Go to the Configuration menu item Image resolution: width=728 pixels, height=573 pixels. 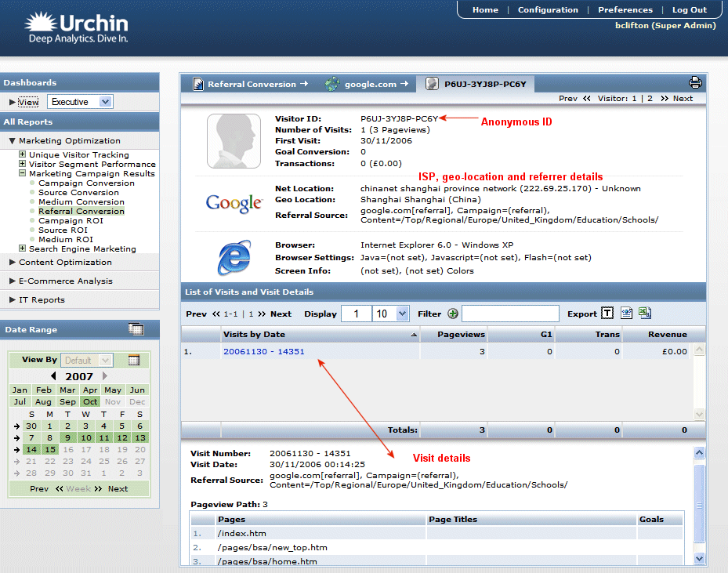tap(548, 9)
